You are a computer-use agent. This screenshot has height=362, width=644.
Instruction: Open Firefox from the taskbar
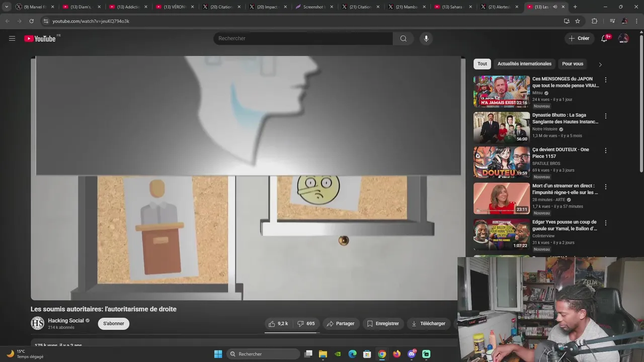pos(397,354)
